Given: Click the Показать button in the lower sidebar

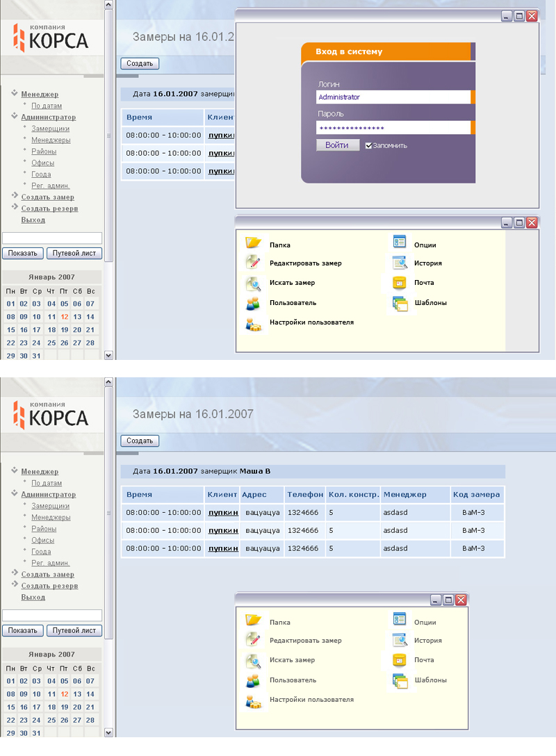Looking at the screenshot, I should click(23, 631).
